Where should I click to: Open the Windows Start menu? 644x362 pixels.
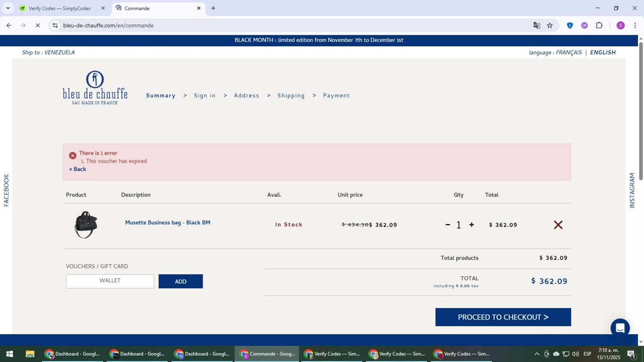[x=9, y=354]
